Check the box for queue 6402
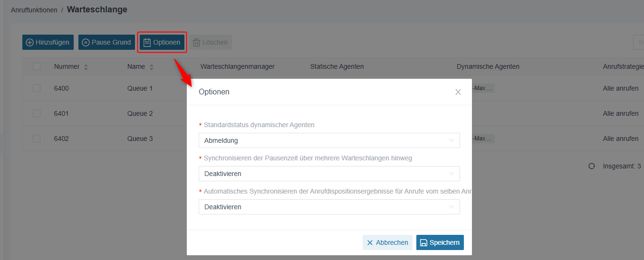 point(37,139)
